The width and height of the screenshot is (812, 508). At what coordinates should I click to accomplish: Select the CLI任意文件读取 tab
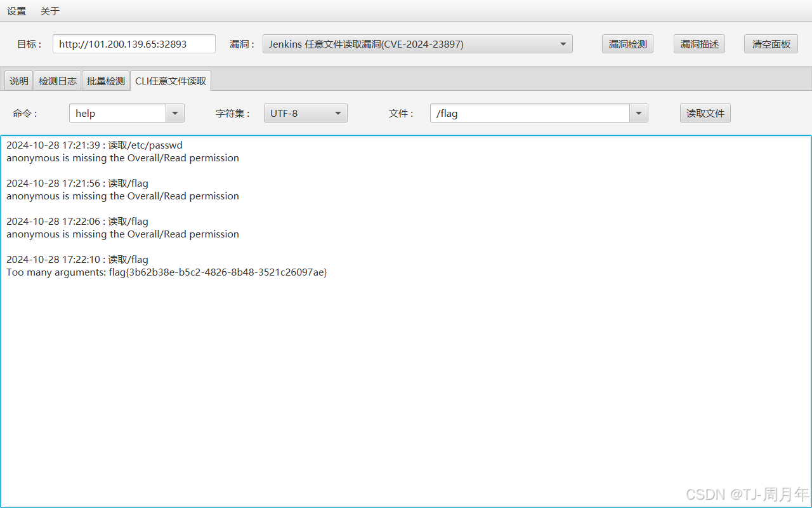[x=171, y=81]
